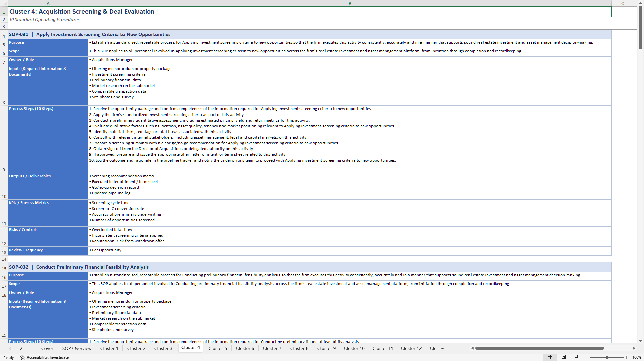Image resolution: width=644 pixels, height=361 pixels.
Task: Zoom in with the plus button
Action: 626,357
